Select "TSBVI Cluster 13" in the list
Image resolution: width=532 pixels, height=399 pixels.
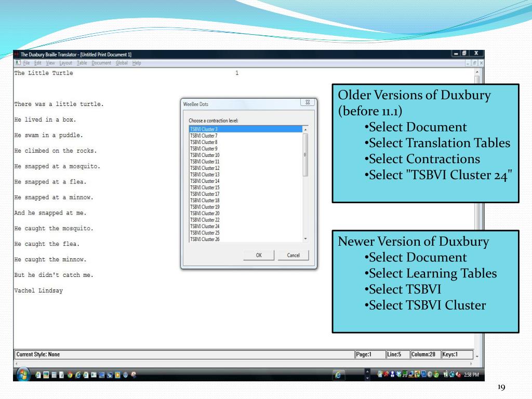pyautogui.click(x=246, y=175)
